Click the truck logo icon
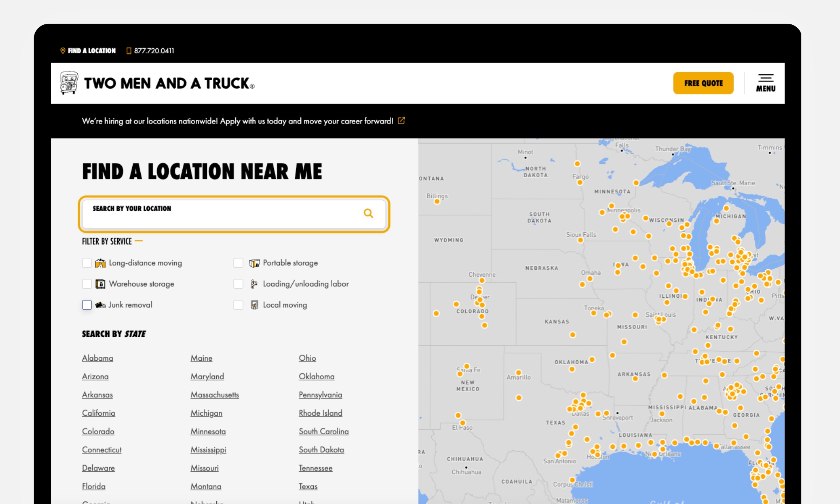Screen dimensions: 840x504 tap(69, 83)
